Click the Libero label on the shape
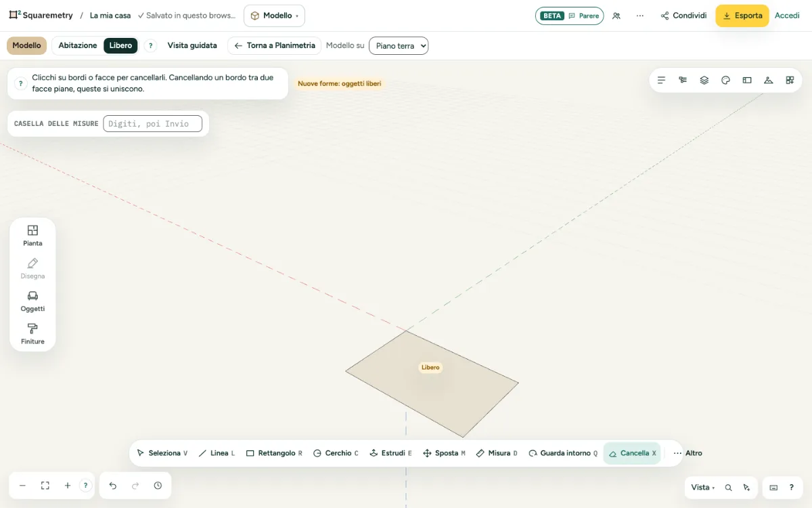Viewport: 812px width, 508px height. (430, 367)
